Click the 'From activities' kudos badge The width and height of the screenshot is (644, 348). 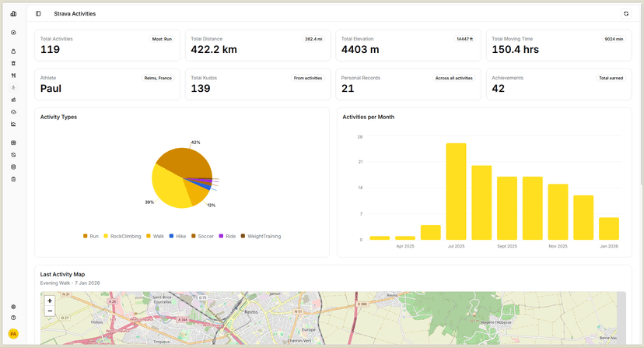308,78
